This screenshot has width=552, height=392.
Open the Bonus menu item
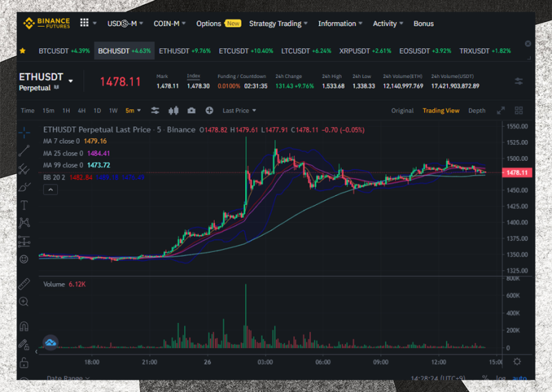click(424, 23)
